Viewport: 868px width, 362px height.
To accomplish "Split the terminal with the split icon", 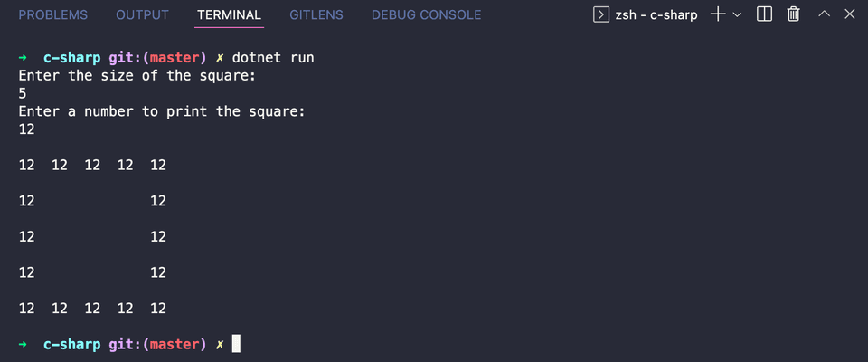I will point(764,14).
